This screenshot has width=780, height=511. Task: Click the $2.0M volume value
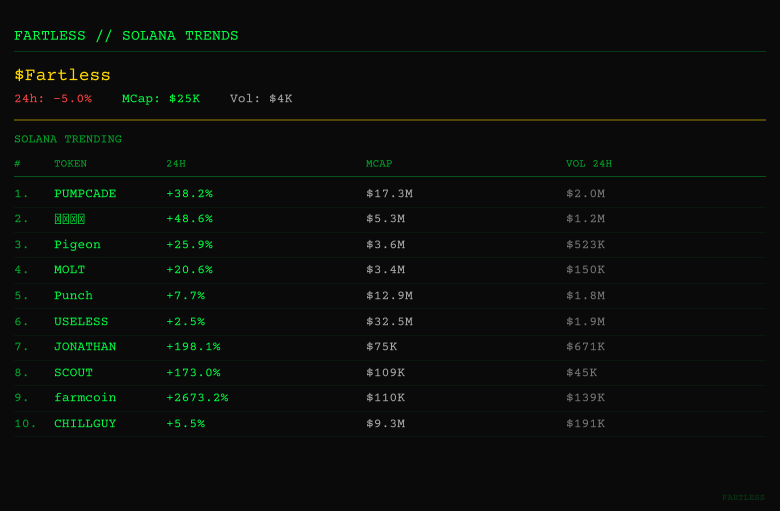[x=585, y=194]
